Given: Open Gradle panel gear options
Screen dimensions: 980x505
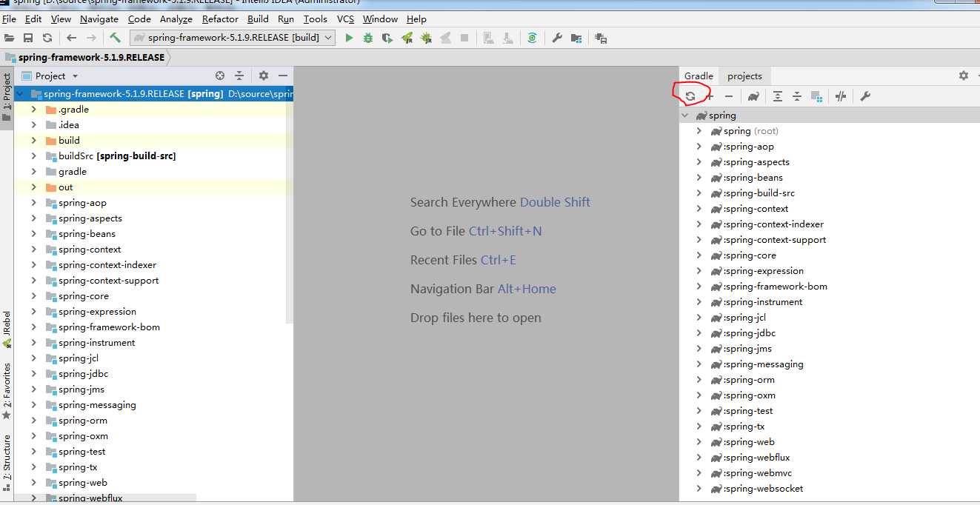Looking at the screenshot, I should 963,76.
